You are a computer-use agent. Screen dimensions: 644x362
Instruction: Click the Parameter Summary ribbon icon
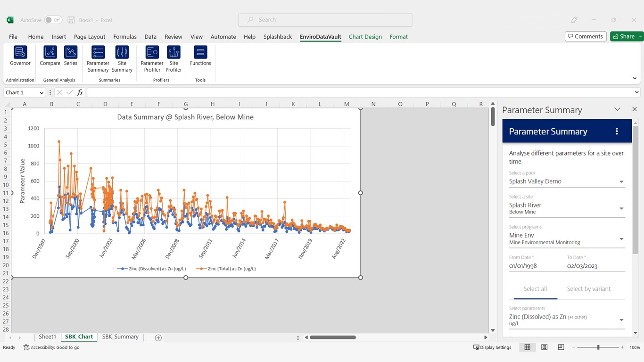98,59
